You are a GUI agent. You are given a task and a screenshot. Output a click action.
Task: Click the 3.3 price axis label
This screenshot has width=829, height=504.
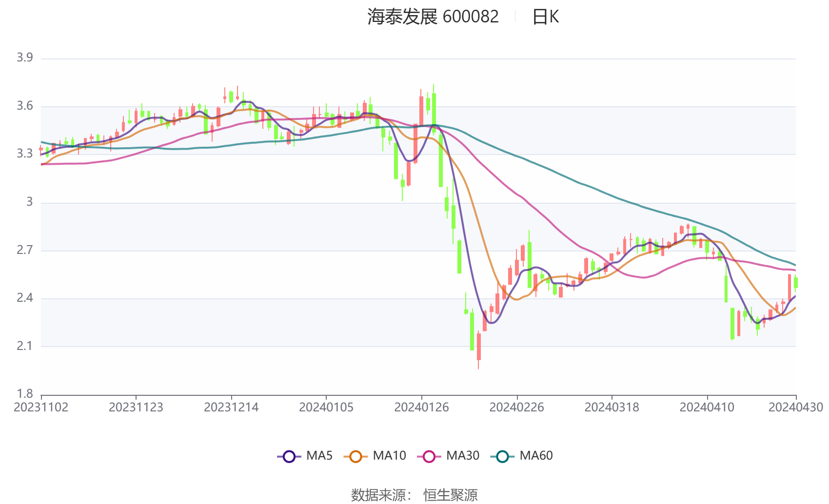pos(25,154)
